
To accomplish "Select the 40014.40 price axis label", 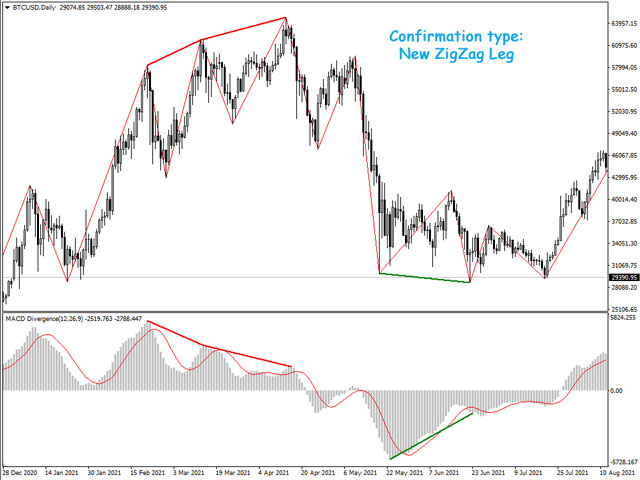I will click(624, 200).
